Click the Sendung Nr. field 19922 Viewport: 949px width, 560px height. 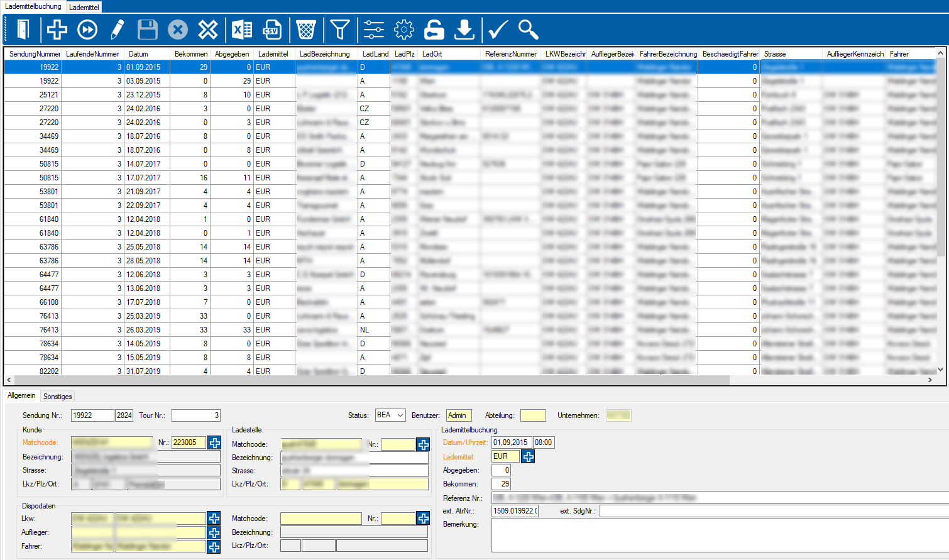(x=92, y=415)
